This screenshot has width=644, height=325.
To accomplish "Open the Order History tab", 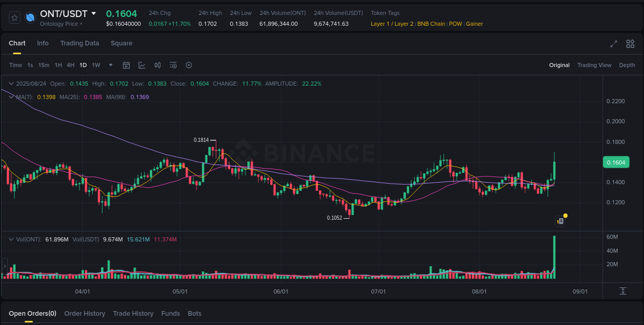I will coord(84,313).
